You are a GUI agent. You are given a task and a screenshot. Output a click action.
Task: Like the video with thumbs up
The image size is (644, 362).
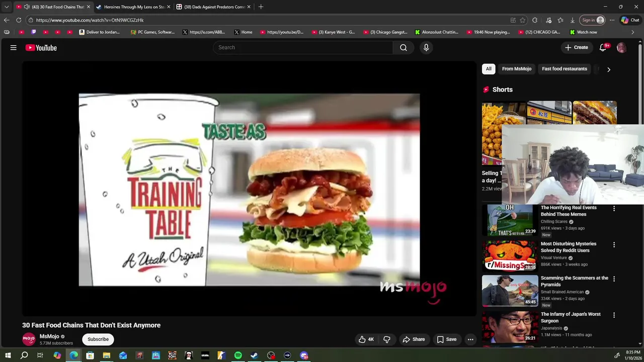click(x=366, y=339)
